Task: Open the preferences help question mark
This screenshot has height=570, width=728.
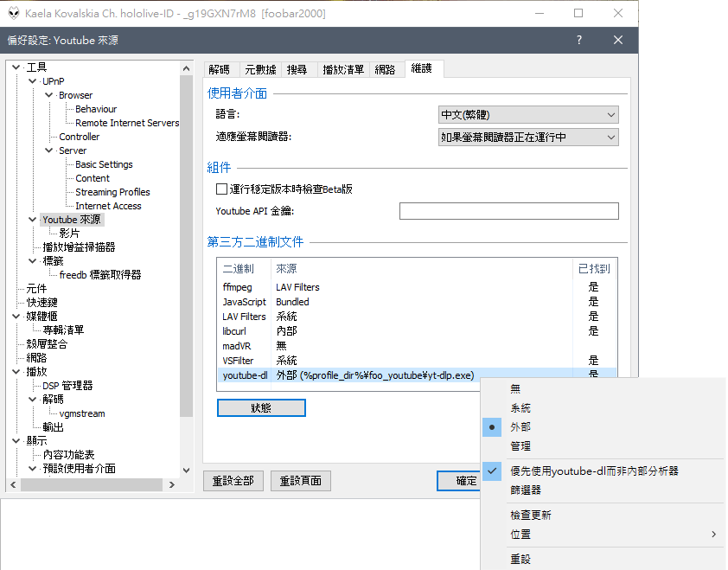Action: (579, 40)
